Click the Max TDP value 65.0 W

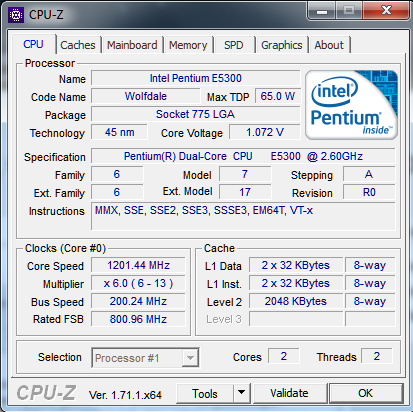click(x=278, y=96)
